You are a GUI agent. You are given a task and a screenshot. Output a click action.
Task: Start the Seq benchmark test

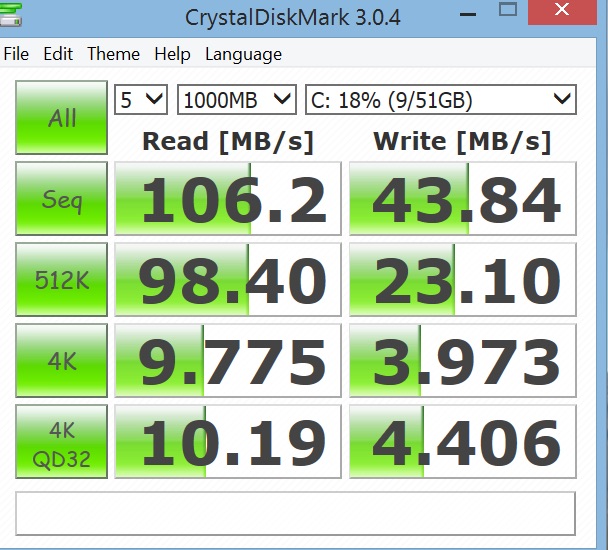pos(61,199)
